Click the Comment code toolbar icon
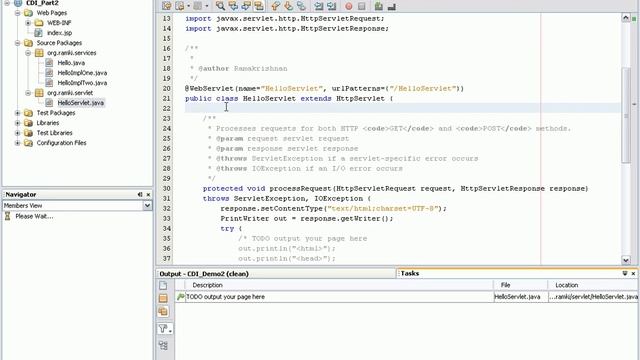640x360 pixels. click(x=379, y=6)
